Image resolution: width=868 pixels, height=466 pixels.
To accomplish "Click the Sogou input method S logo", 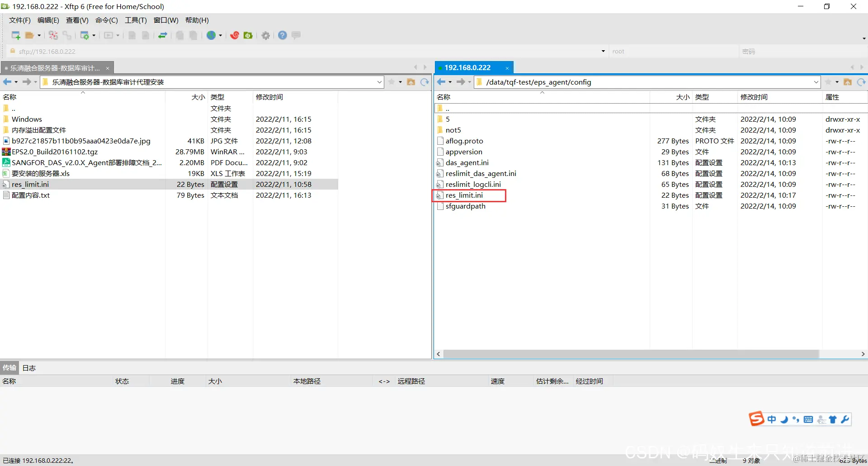I will pos(756,419).
